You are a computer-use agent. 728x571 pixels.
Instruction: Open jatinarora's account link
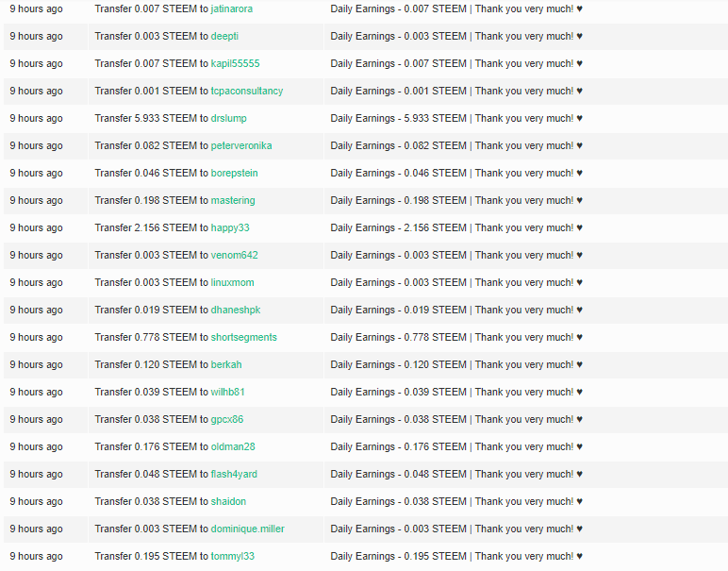232,8
